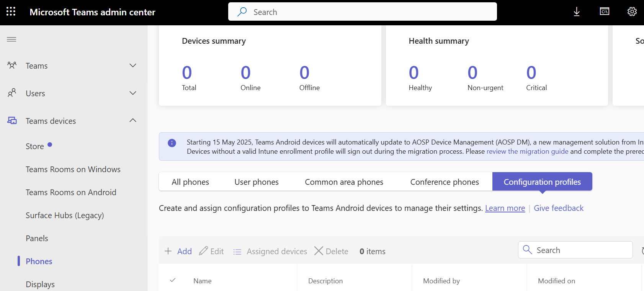Switch to the All phones tab
The image size is (644, 291).
click(x=190, y=182)
